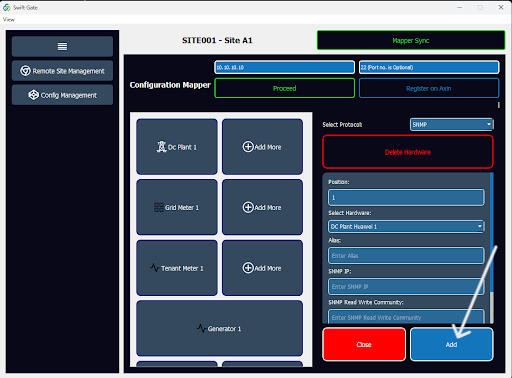Open Config Management
The image size is (512, 378).
62,95
